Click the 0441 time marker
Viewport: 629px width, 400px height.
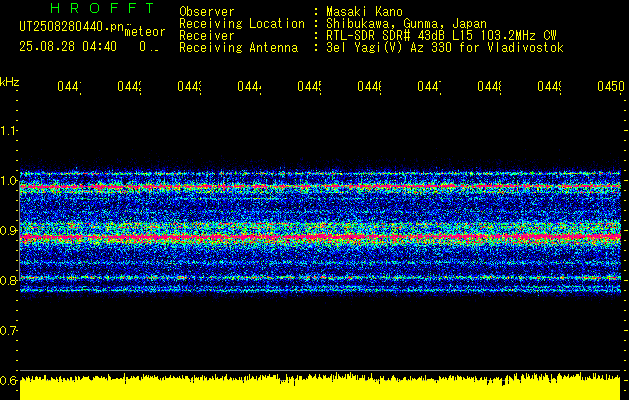[x=69, y=87]
